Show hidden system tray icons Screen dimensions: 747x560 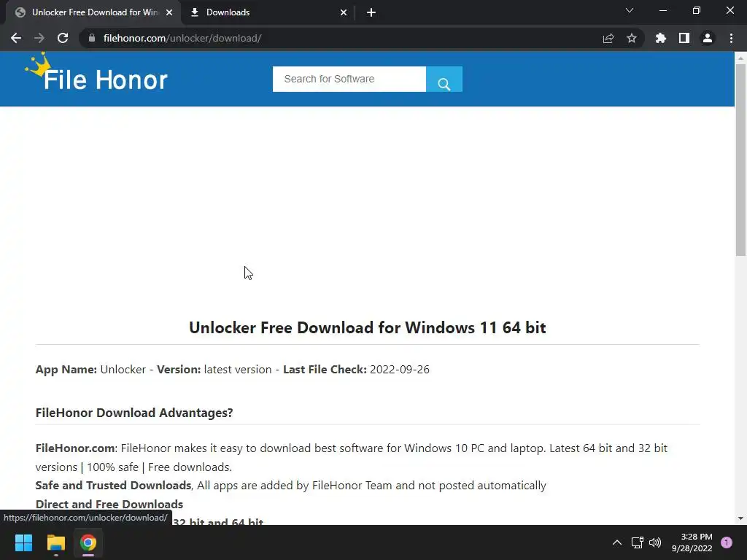point(616,542)
